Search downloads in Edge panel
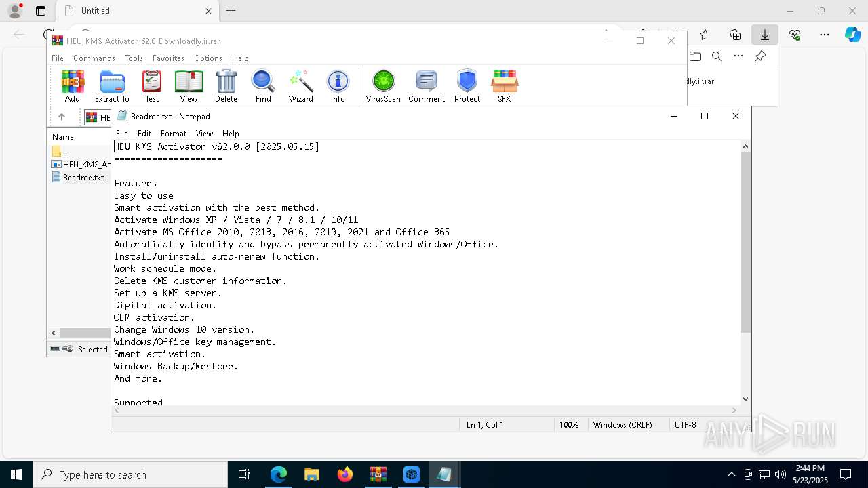Image resolution: width=868 pixels, height=488 pixels. point(717,56)
